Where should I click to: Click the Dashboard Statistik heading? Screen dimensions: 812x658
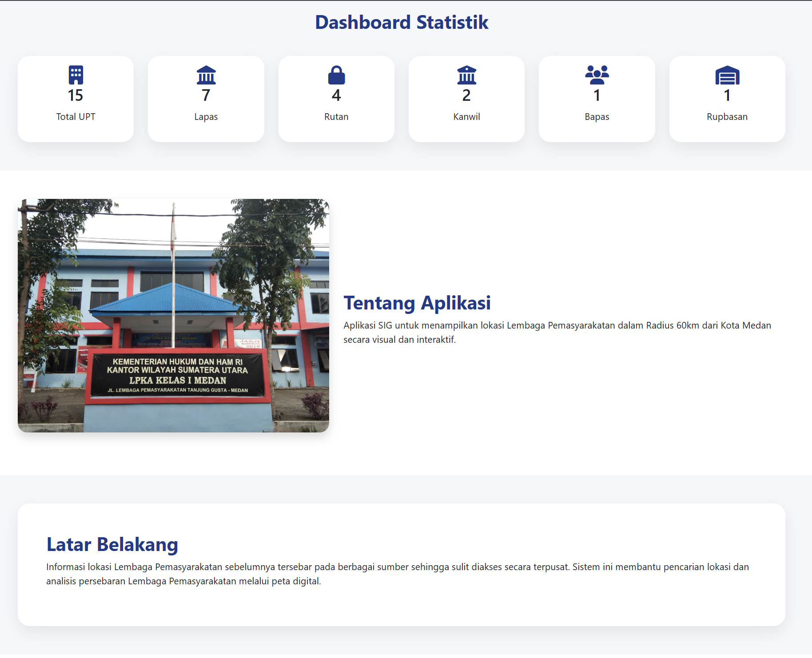click(x=402, y=22)
